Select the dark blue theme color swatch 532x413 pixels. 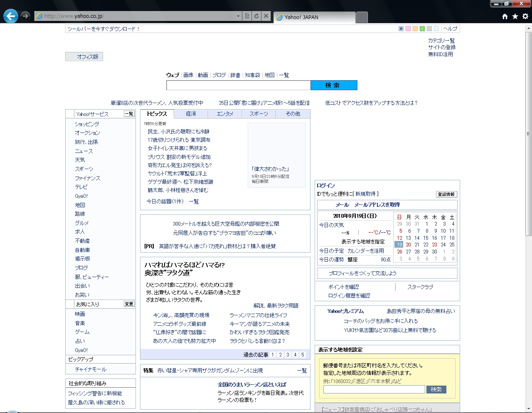(401, 29)
